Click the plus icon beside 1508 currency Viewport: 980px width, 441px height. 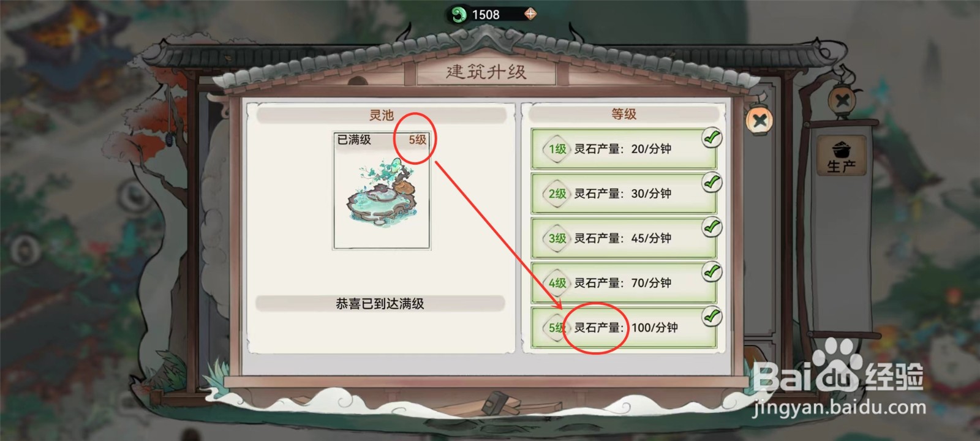click(530, 14)
